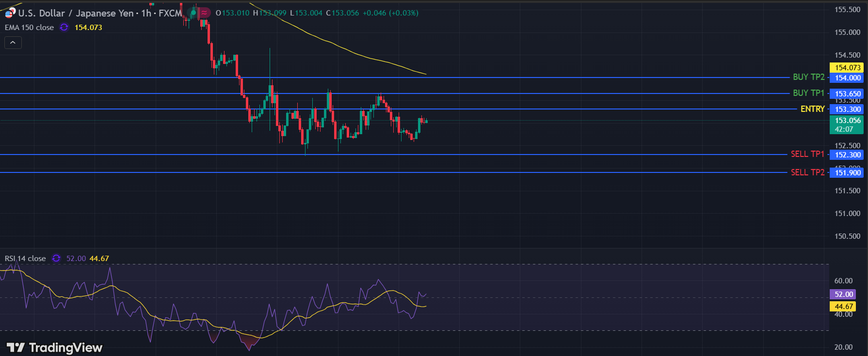Click the RSI 14 refresh icon
This screenshot has height=356, width=868.
pos(56,259)
